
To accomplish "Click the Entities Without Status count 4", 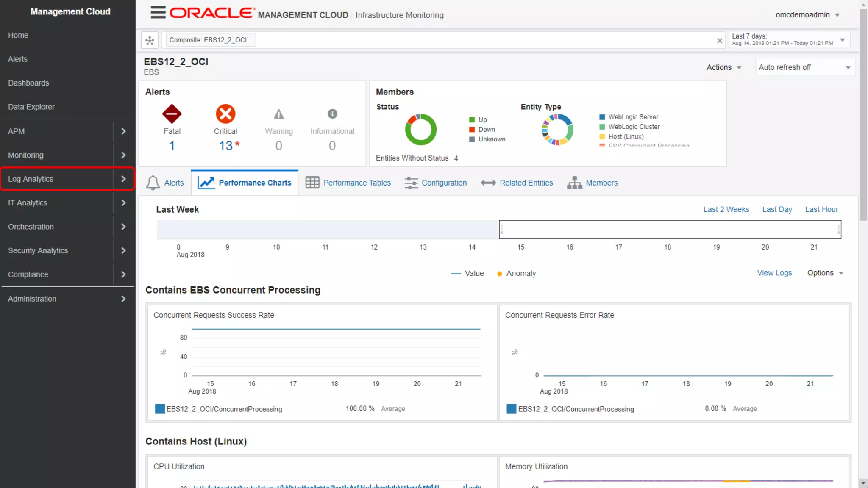I will pos(456,158).
